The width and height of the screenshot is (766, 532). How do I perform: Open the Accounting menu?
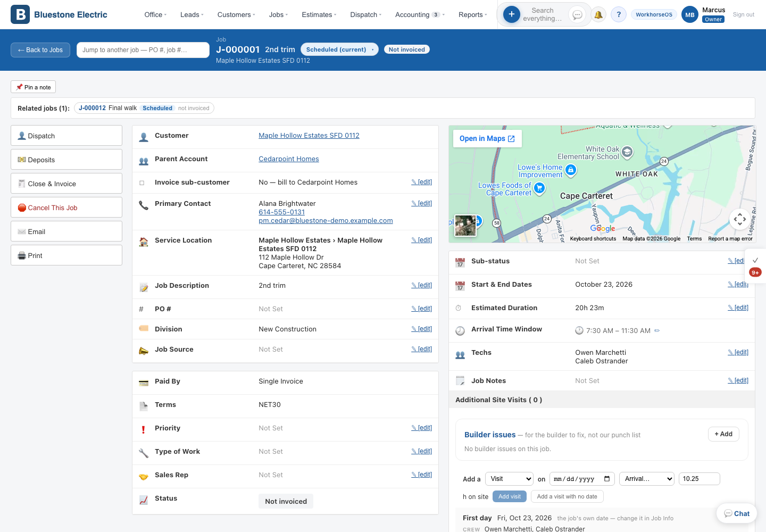tap(420, 15)
